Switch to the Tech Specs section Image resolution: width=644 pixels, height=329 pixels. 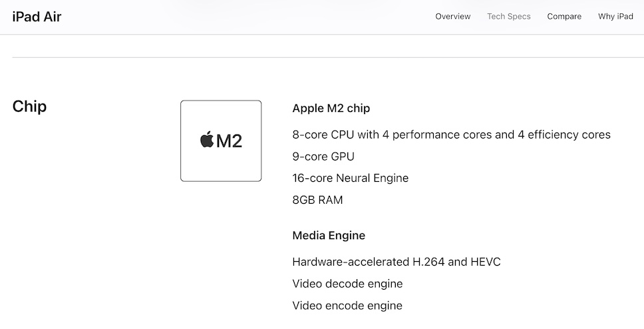(x=508, y=17)
